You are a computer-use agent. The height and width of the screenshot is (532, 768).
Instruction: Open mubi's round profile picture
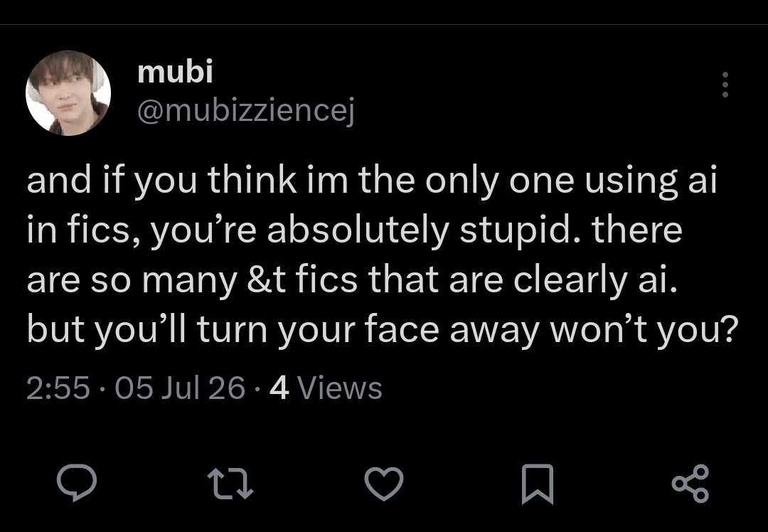coord(68,93)
